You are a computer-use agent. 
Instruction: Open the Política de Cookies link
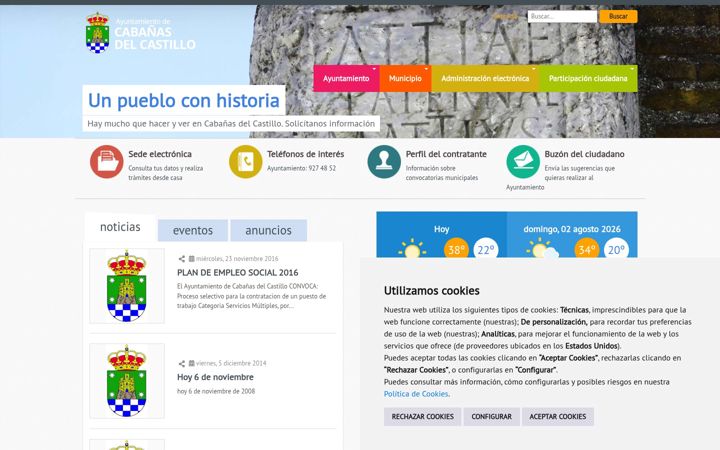tap(416, 394)
